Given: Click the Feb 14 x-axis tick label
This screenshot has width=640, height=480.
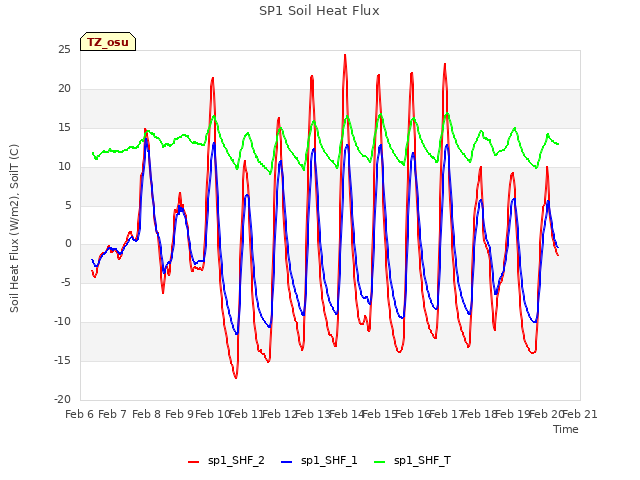Looking at the screenshot, I should [346, 414].
